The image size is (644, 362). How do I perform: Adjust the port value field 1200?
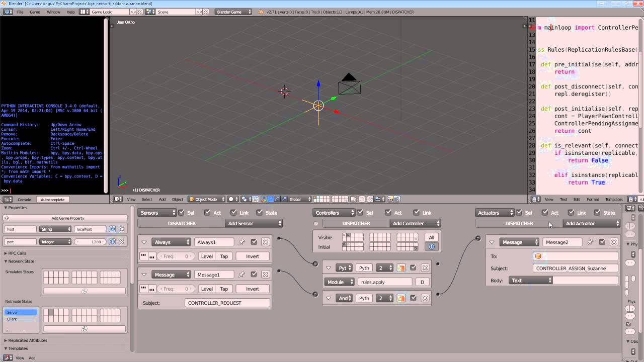pyautogui.click(x=91, y=242)
